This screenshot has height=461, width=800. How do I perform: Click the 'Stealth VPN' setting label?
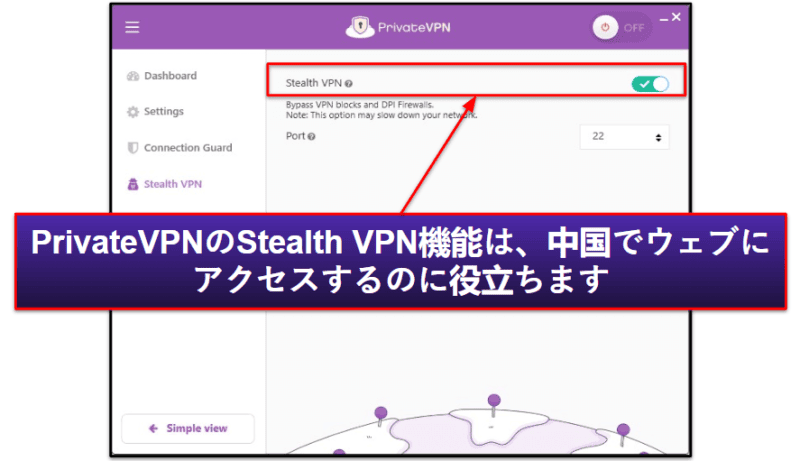[x=313, y=83]
